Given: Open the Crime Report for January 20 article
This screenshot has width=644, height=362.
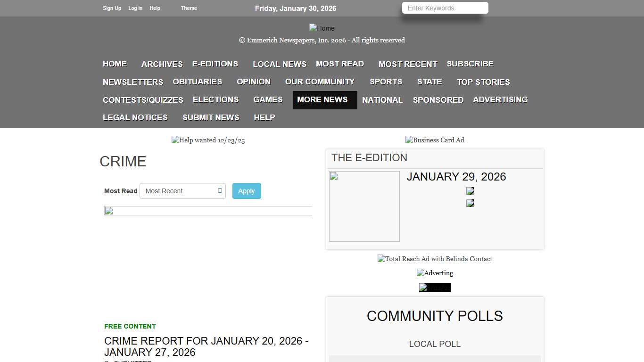Looking at the screenshot, I should pyautogui.click(x=206, y=346).
